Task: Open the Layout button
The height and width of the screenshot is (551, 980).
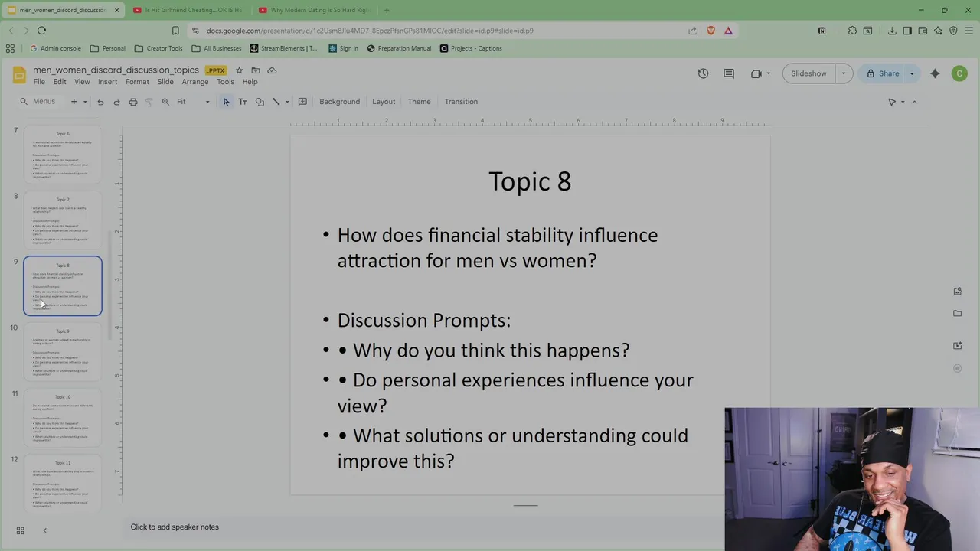Action: [x=384, y=102]
